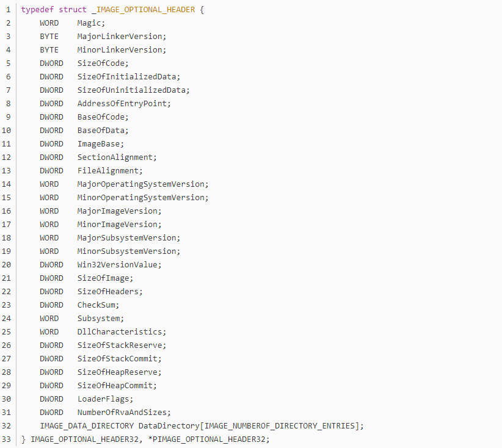Click MinorSubsystemVersion field

tap(126, 251)
